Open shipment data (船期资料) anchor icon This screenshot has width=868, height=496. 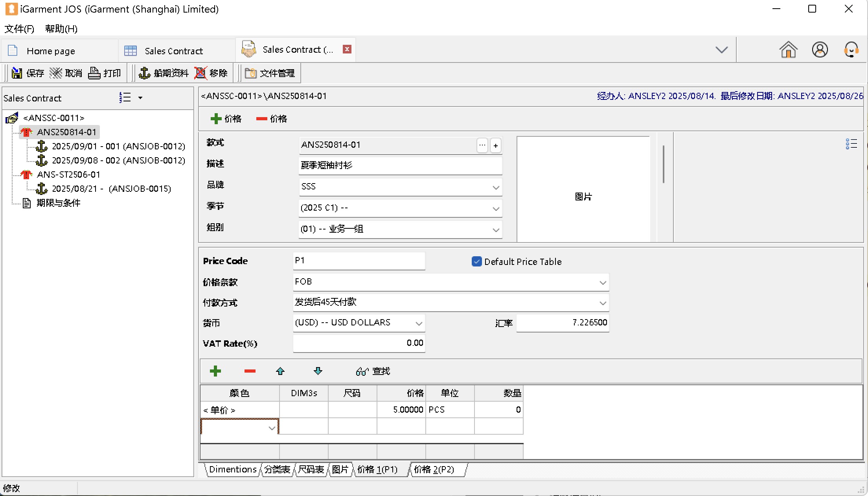(x=145, y=73)
